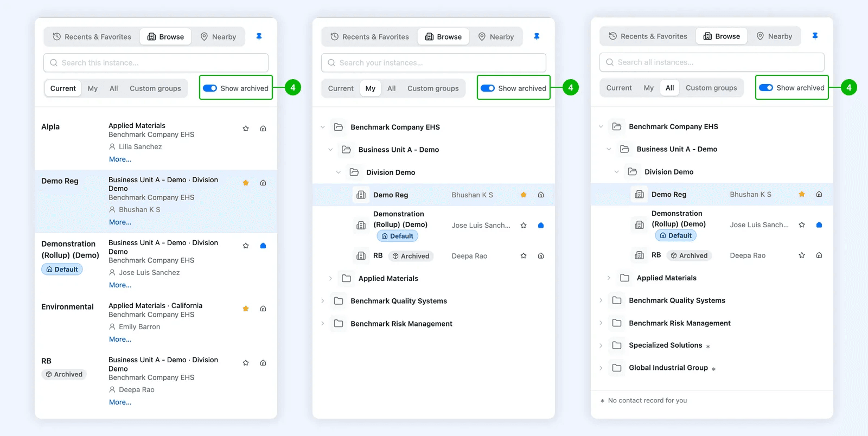Expand Specialized Solutions folder chevron
868x436 pixels.
click(601, 345)
